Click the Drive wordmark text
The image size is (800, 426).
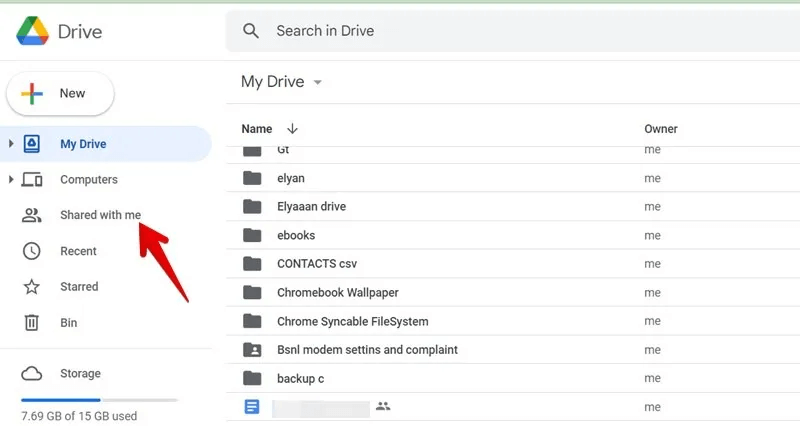click(80, 32)
